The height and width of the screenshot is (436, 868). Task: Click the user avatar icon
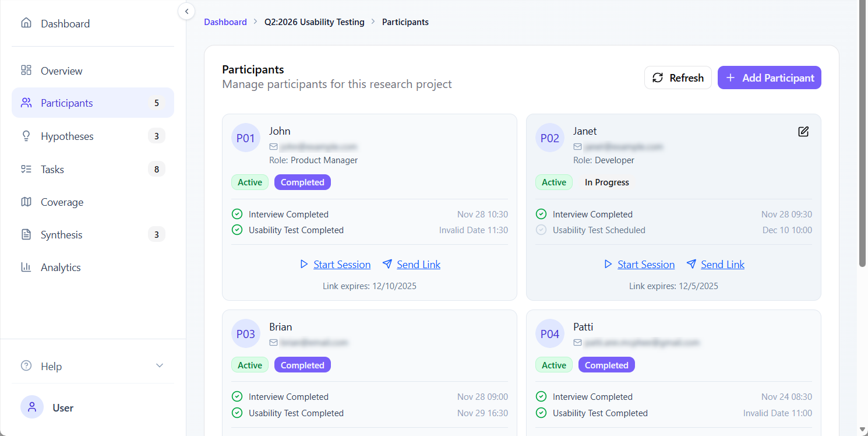(x=31, y=407)
